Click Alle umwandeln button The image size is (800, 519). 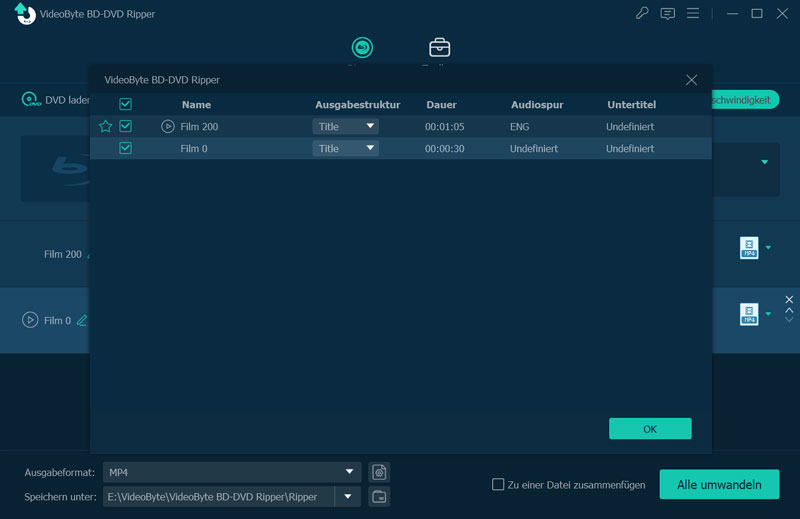coord(719,484)
